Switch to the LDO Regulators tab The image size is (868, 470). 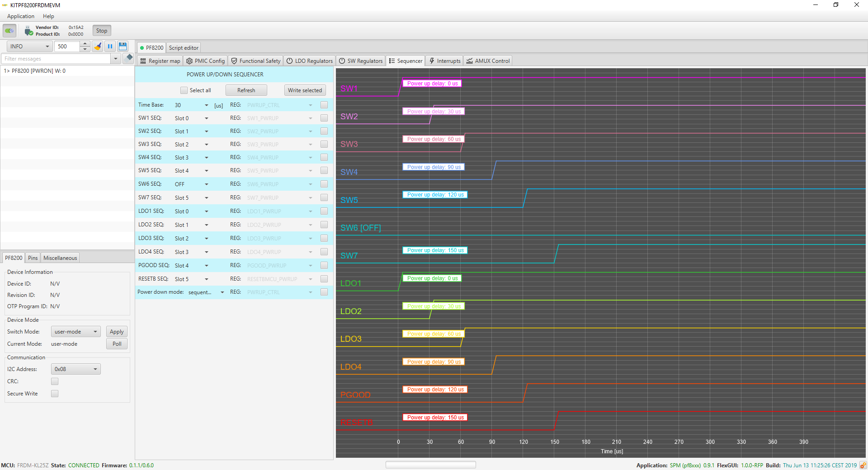[x=310, y=61]
